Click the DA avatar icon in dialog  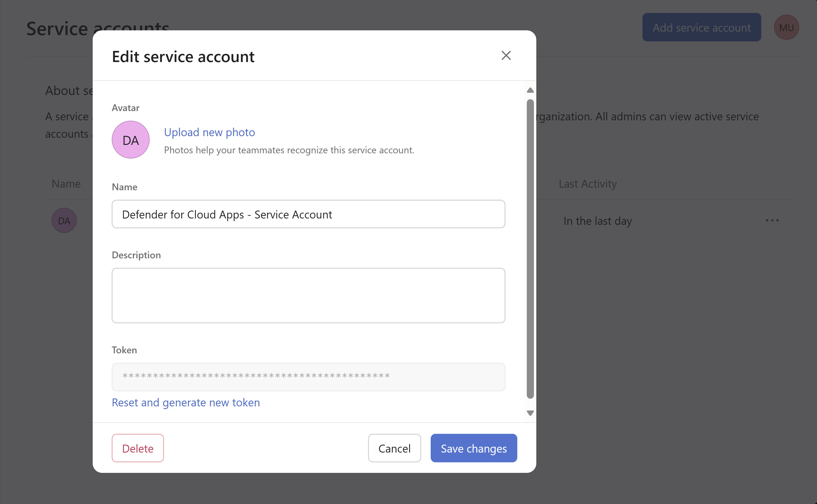tap(131, 139)
